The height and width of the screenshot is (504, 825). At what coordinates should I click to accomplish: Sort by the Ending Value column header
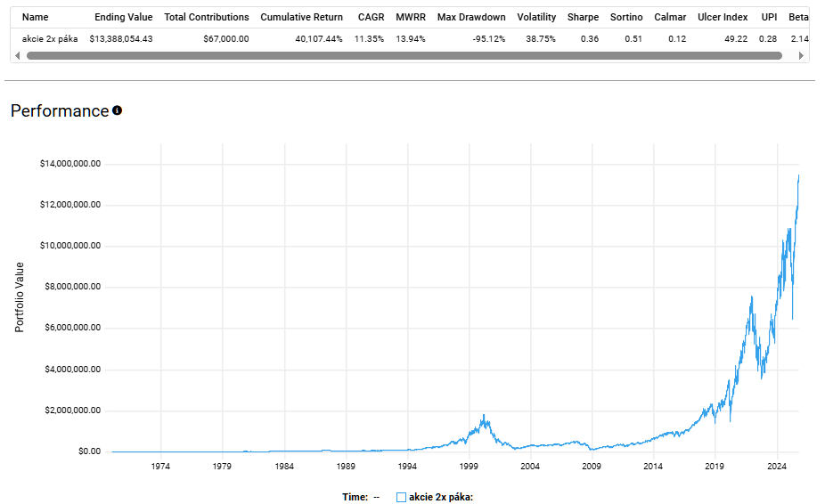(x=123, y=17)
